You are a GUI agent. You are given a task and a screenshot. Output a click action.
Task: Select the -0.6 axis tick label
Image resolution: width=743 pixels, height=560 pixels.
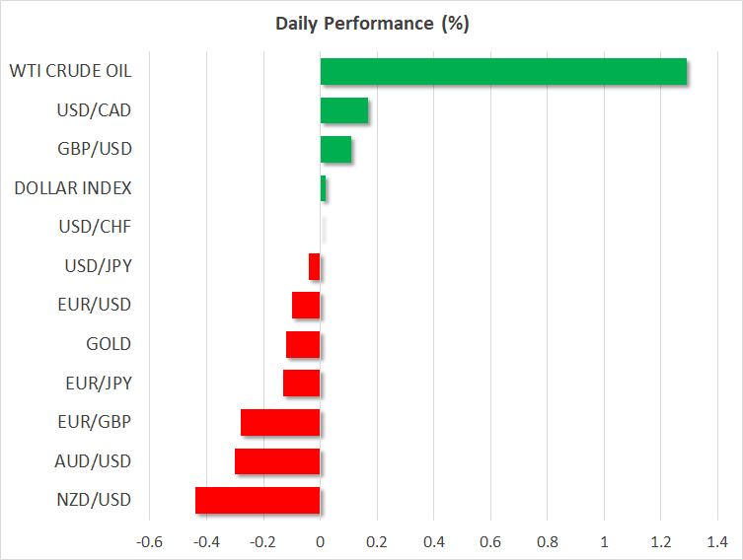click(149, 542)
